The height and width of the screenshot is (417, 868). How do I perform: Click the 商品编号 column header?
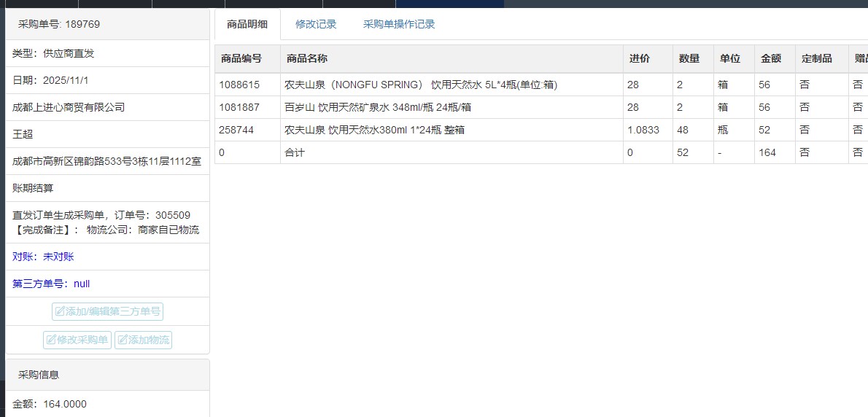coord(241,58)
